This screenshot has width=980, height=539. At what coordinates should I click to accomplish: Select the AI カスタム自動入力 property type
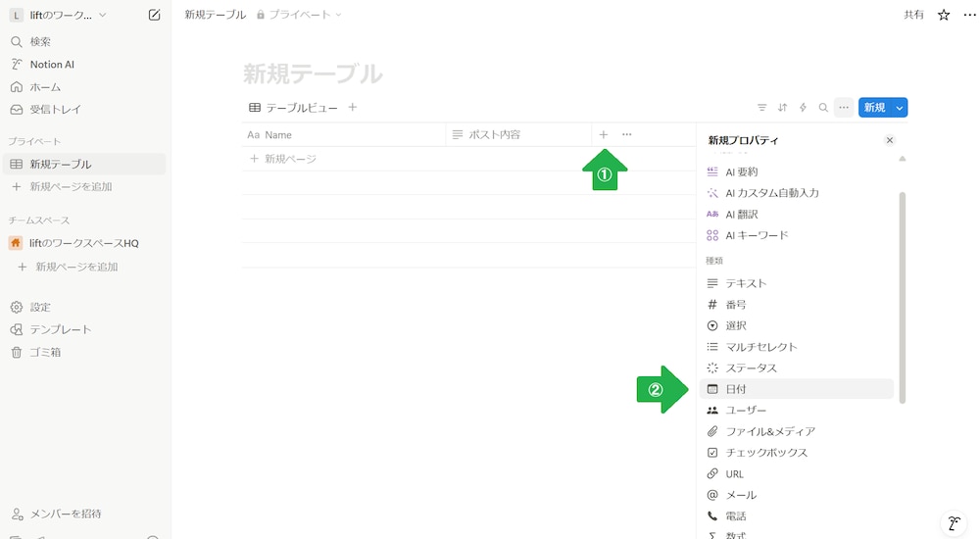(x=796, y=193)
